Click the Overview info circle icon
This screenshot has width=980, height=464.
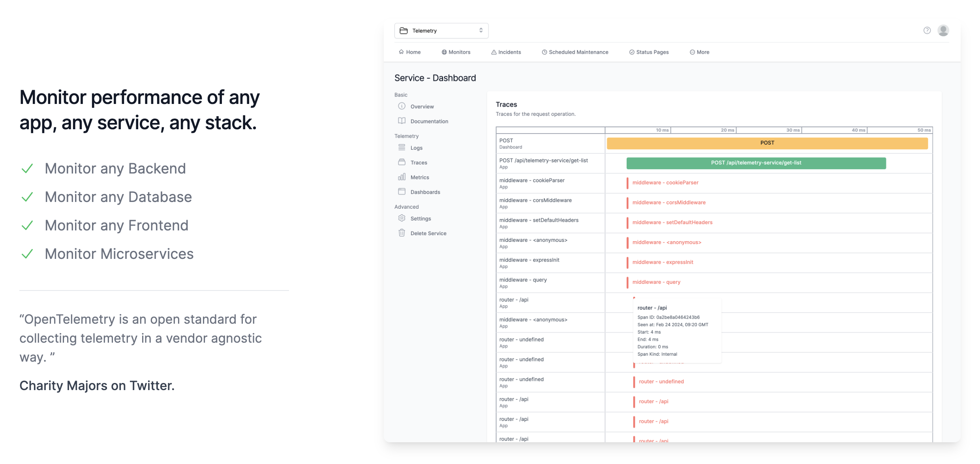click(402, 106)
